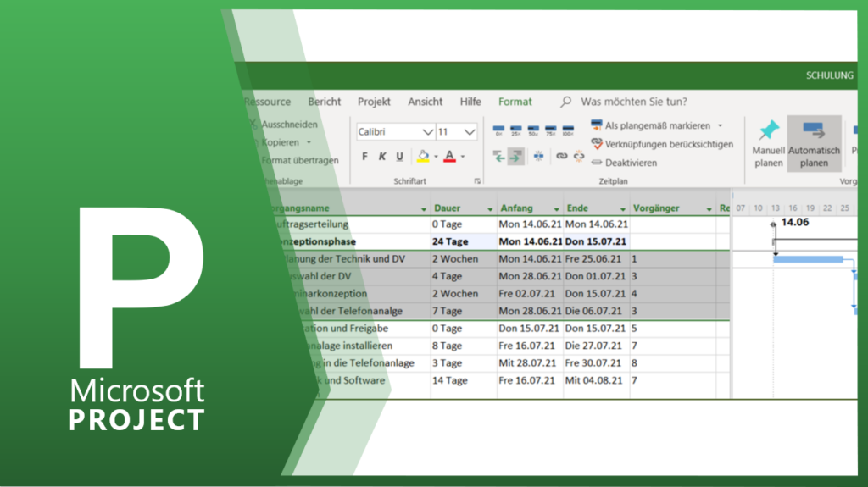
Task: Open the Vorgänger column filter arrow
Action: point(709,208)
